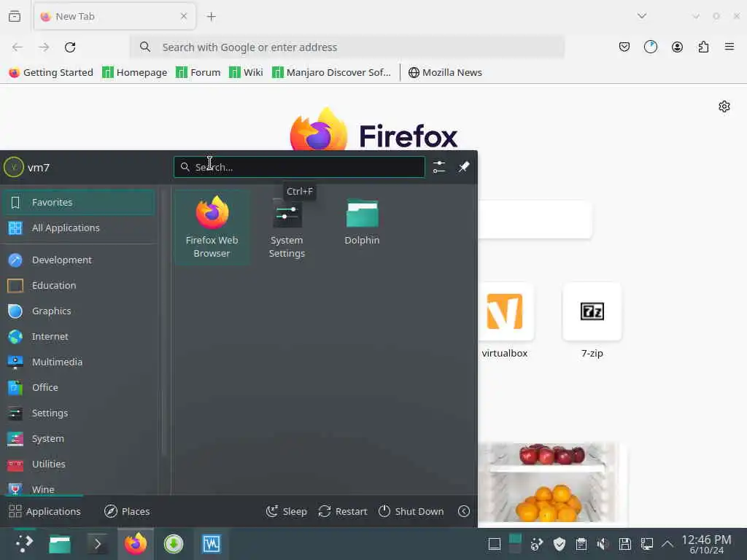This screenshot has width=747, height=560.
Task: Open Homepage bookmark
Action: (x=135, y=72)
